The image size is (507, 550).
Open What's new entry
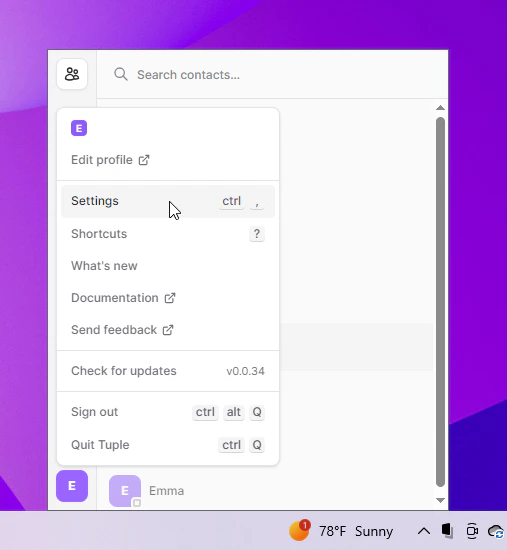(168, 266)
